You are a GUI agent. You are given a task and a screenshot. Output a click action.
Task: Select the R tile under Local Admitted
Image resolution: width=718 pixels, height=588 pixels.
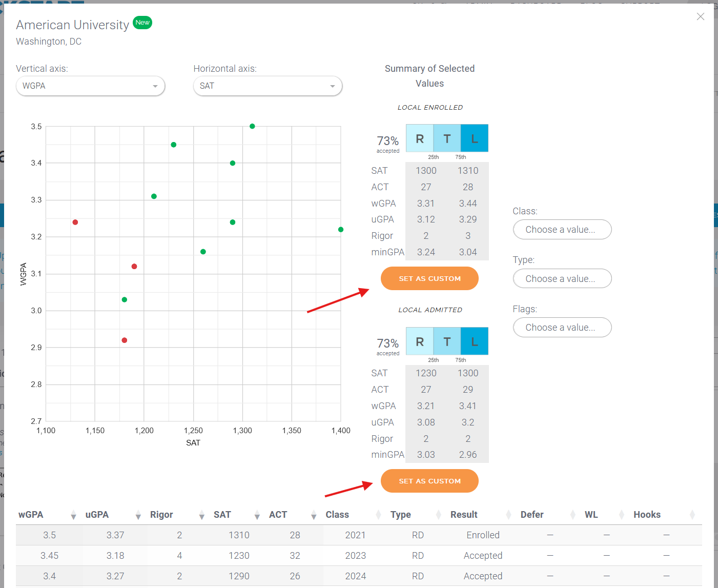point(420,341)
